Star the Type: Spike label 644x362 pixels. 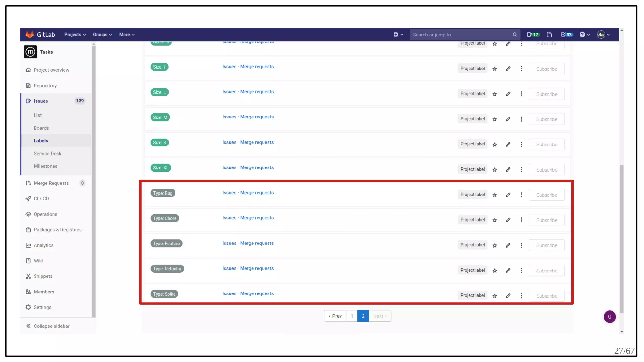[x=495, y=296]
